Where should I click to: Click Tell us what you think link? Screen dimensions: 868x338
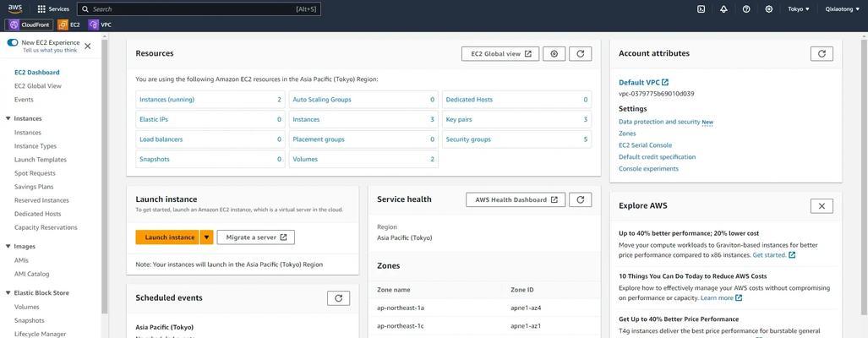(50, 51)
